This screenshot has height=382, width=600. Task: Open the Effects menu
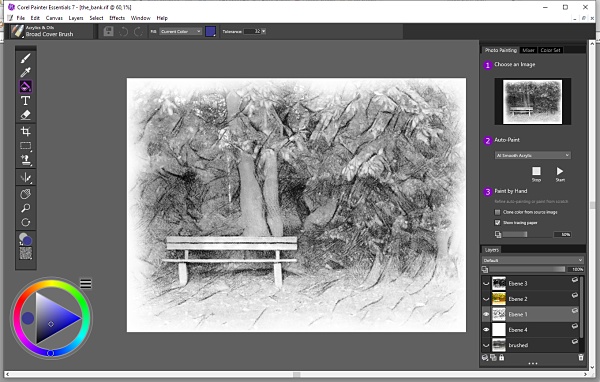pos(117,18)
